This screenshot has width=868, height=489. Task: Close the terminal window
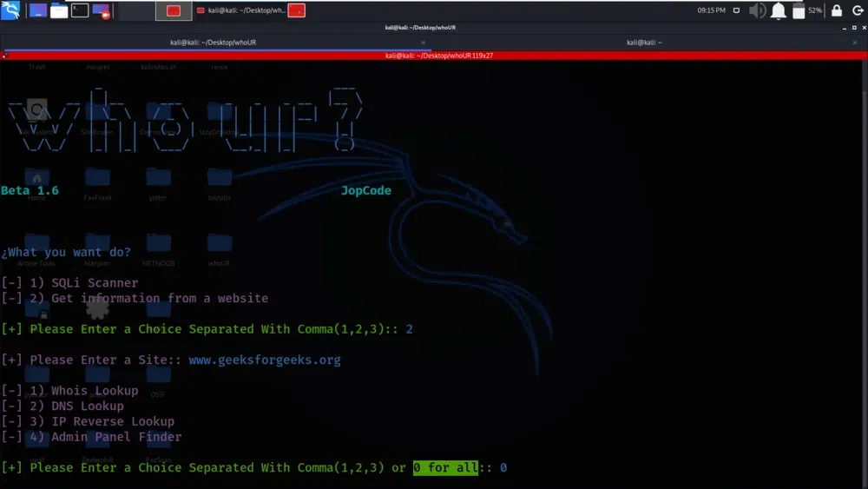[865, 28]
